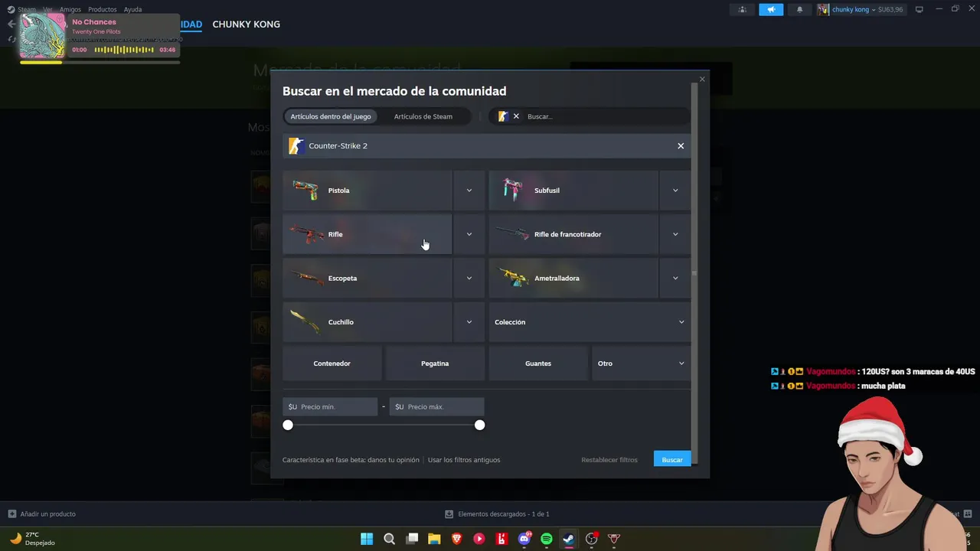
Task: Open the Ametralladora category tile
Action: (573, 279)
